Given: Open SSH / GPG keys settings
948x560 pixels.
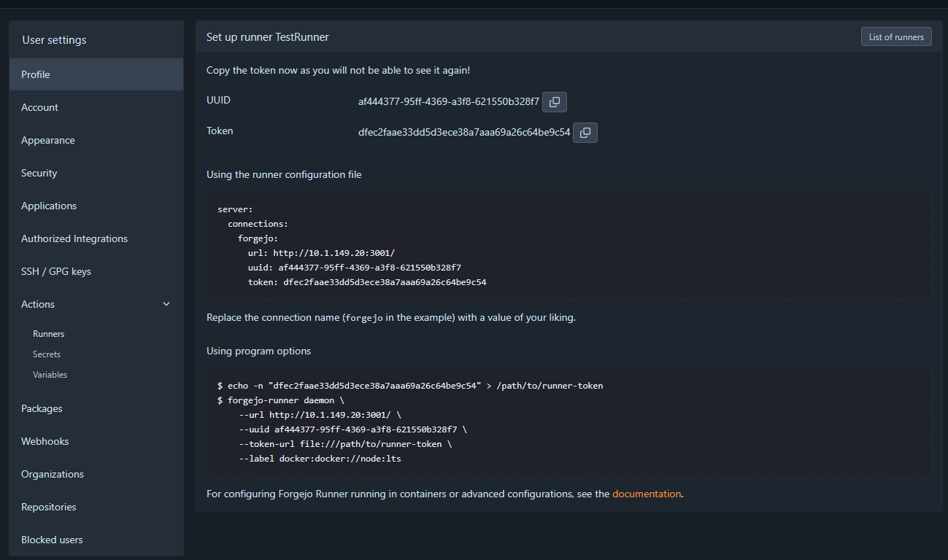Looking at the screenshot, I should tap(96, 271).
